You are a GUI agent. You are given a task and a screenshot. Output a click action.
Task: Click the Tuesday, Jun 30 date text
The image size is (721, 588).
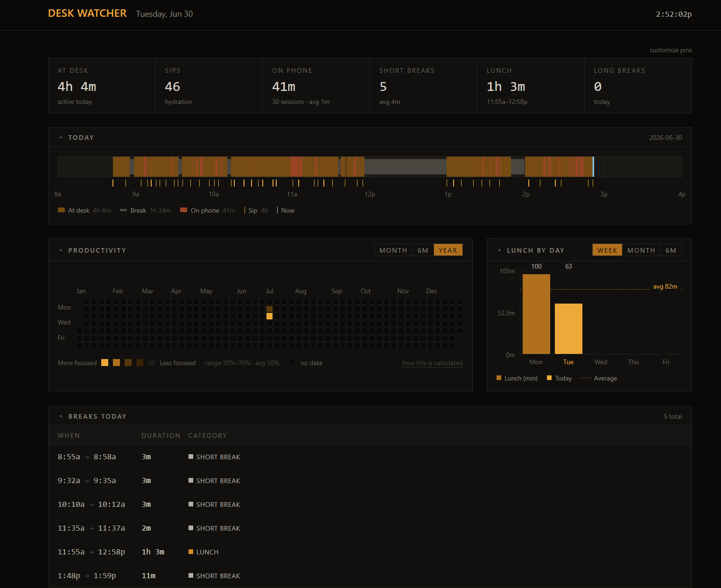pos(164,14)
